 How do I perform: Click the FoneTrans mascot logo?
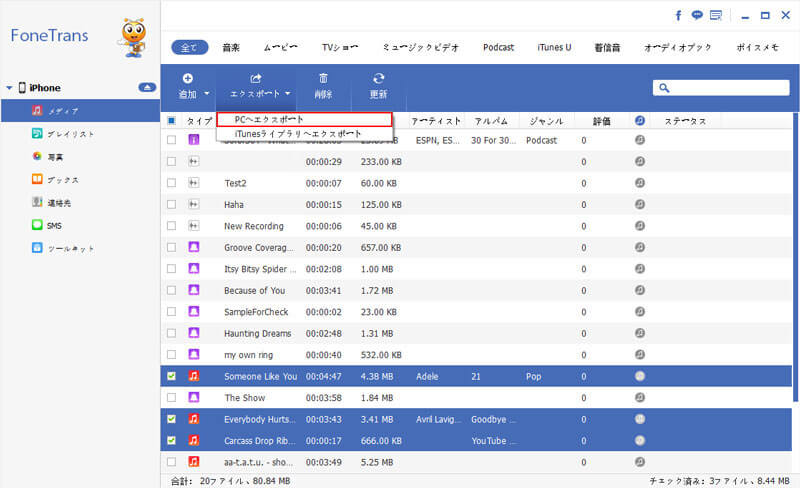coord(134,37)
